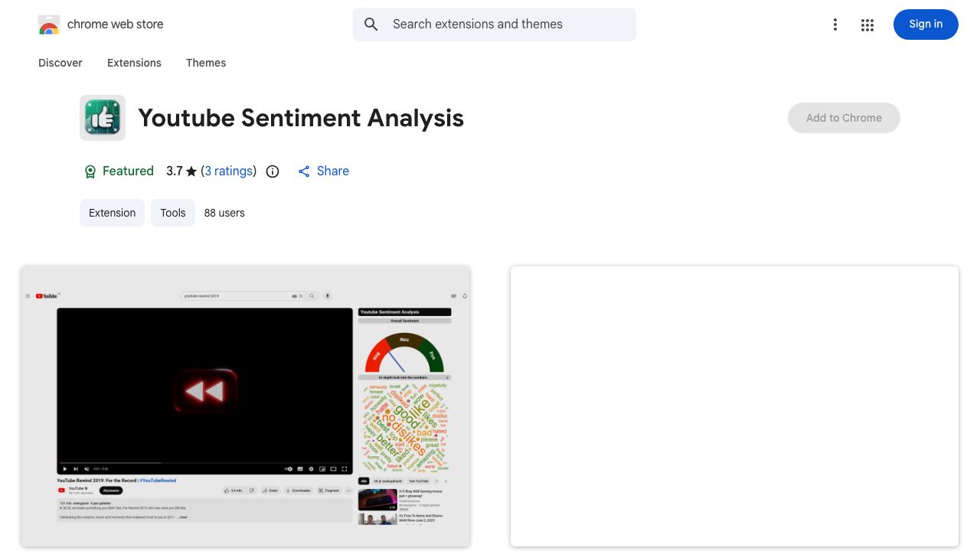The image size is (980, 551).
Task: Open the 3 ratings link
Action: [x=229, y=171]
